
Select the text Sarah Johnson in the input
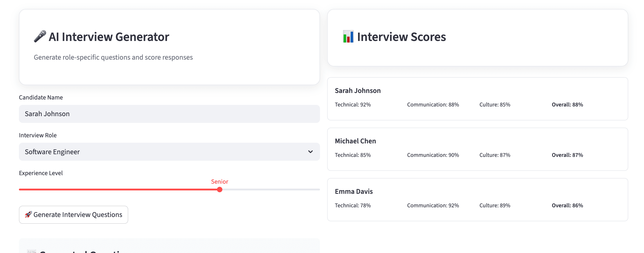click(47, 114)
